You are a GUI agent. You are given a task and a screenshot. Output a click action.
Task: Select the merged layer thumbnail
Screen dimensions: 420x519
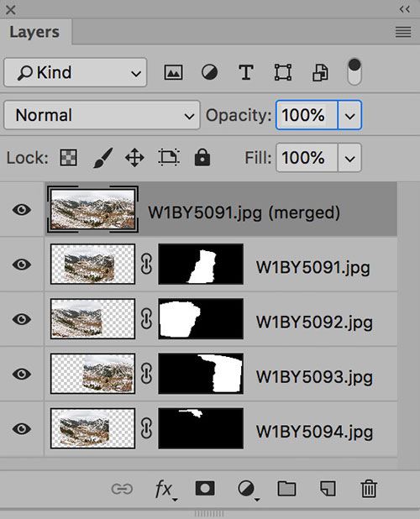click(x=92, y=209)
